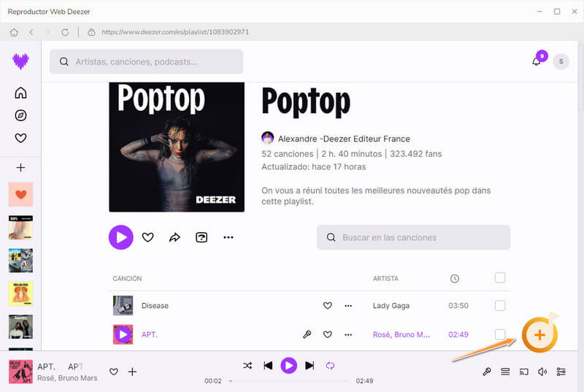Image resolution: width=584 pixels, height=392 pixels.
Task: Open Lady Gaga artist link
Action: click(x=391, y=306)
